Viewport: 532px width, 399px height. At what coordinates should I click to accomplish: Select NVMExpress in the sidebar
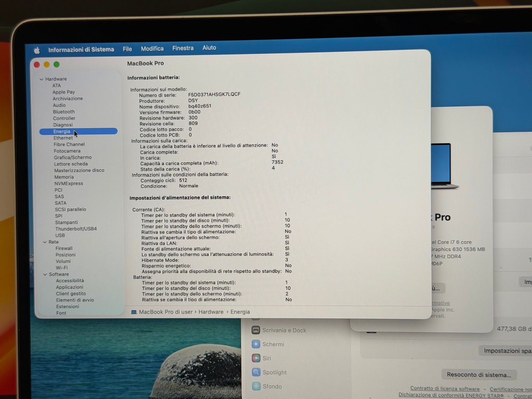coord(69,184)
